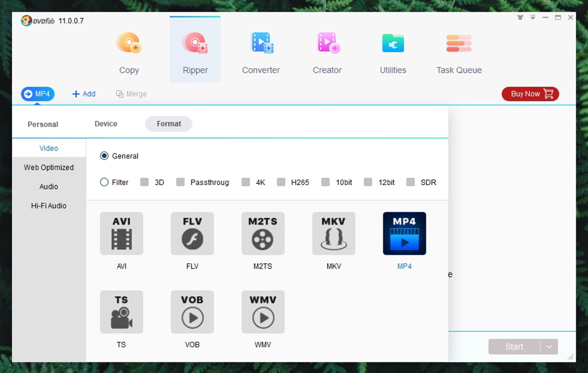Switch to the Personal tab
The height and width of the screenshot is (373, 588).
click(43, 124)
